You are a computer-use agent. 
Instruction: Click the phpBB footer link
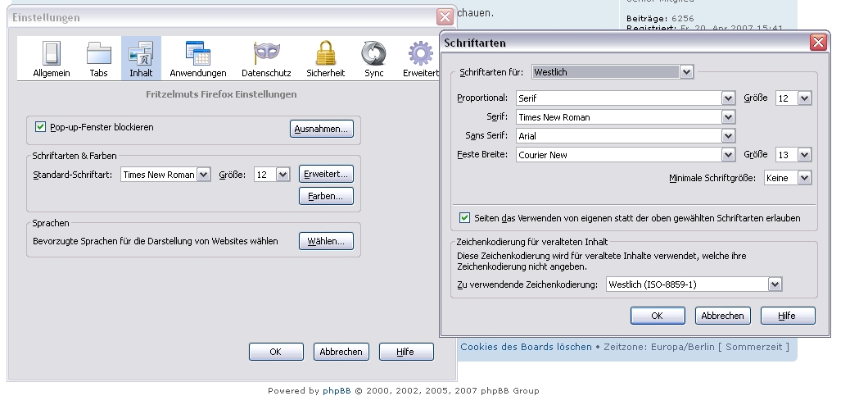337,390
